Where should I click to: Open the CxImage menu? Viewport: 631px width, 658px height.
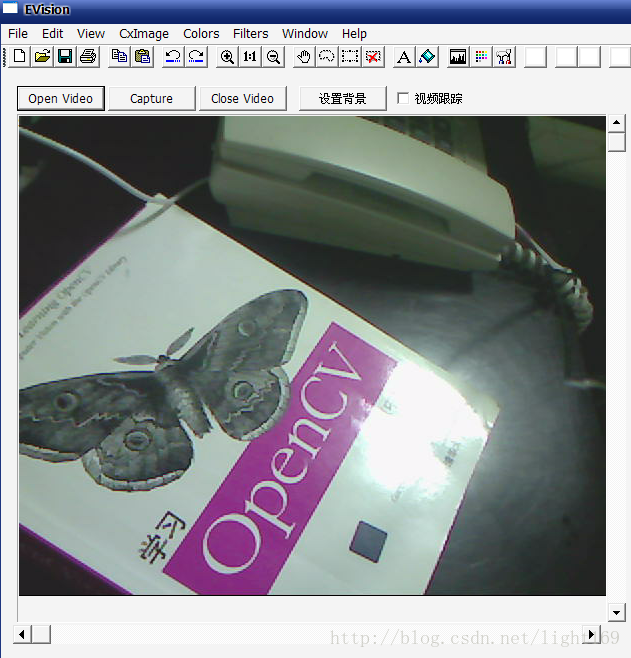(x=144, y=34)
